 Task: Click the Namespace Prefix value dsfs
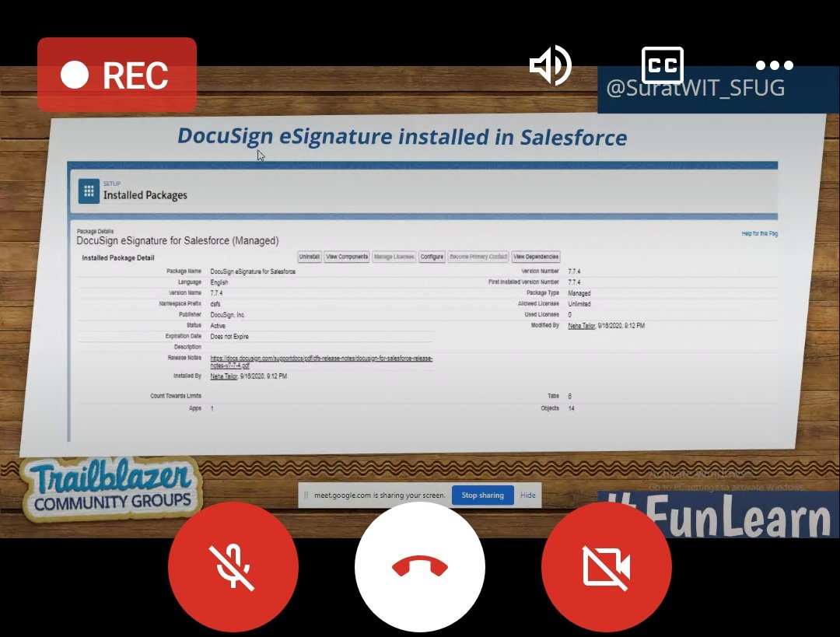coord(215,304)
